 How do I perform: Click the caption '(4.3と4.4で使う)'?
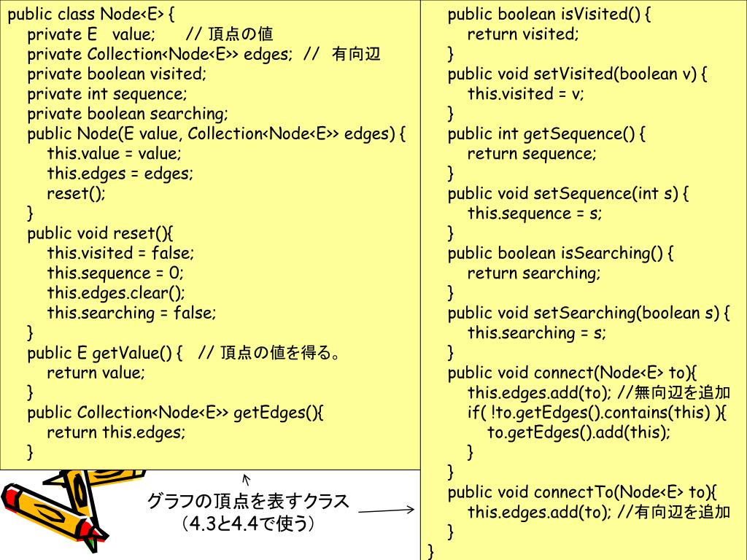(248, 524)
